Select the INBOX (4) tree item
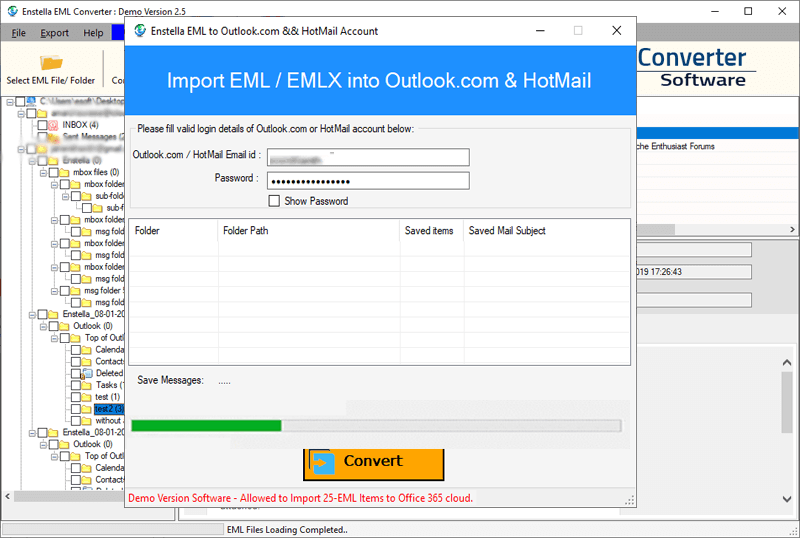The image size is (800, 538). (81, 125)
